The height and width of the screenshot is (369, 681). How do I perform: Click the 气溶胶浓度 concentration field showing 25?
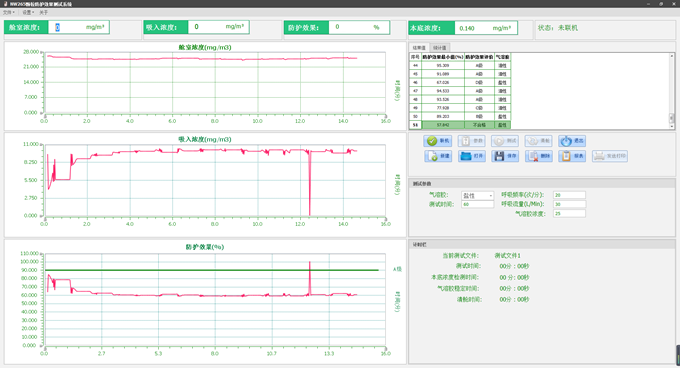pyautogui.click(x=569, y=214)
